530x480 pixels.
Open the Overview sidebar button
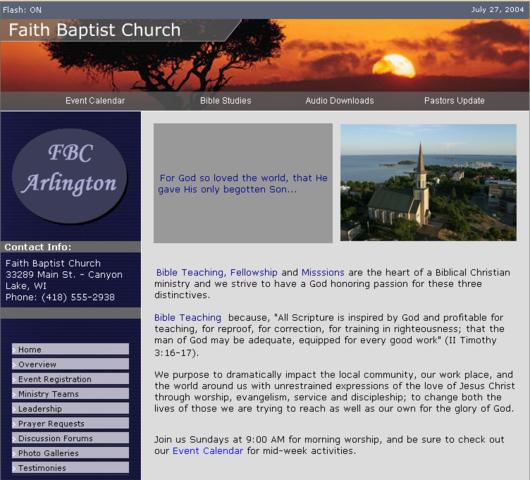pos(70,364)
